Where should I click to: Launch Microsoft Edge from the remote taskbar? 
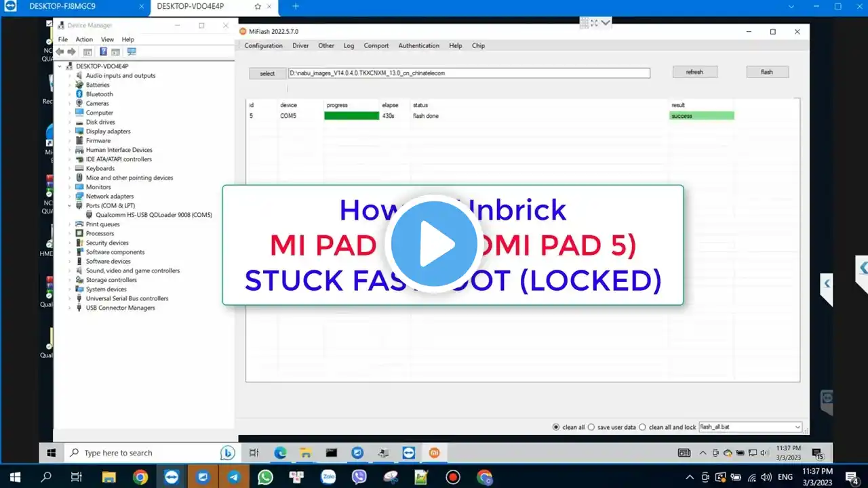(x=280, y=453)
